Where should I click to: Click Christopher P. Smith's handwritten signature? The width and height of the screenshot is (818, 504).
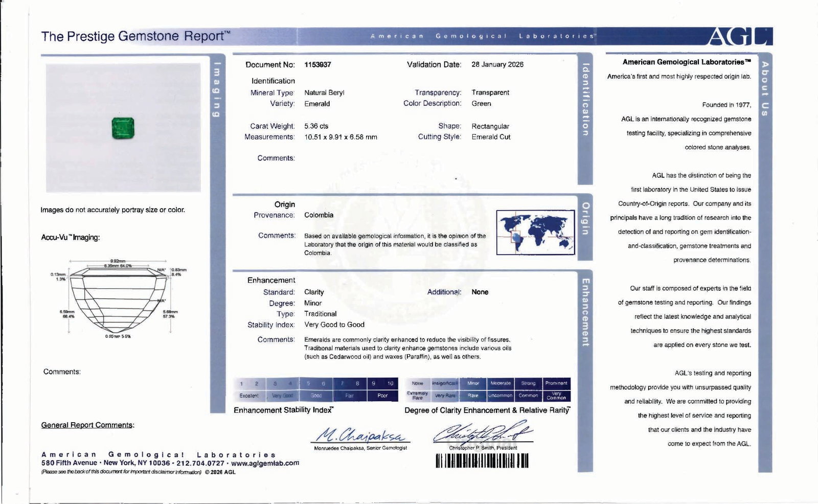[x=483, y=432]
